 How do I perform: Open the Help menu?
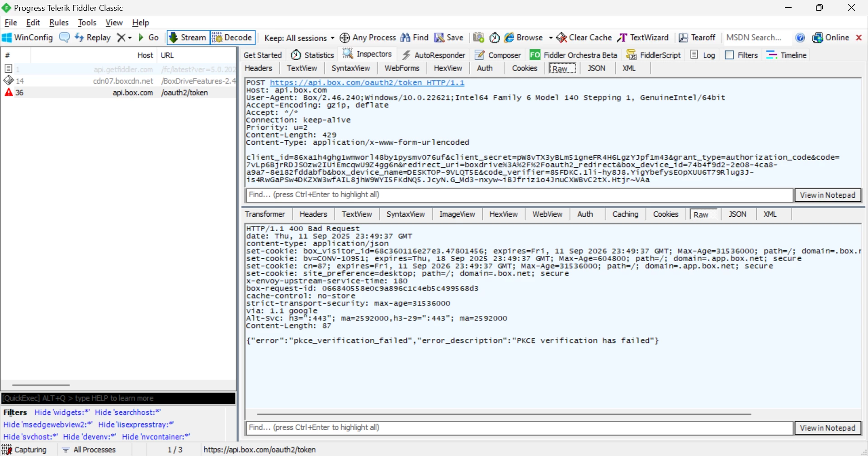coord(140,23)
